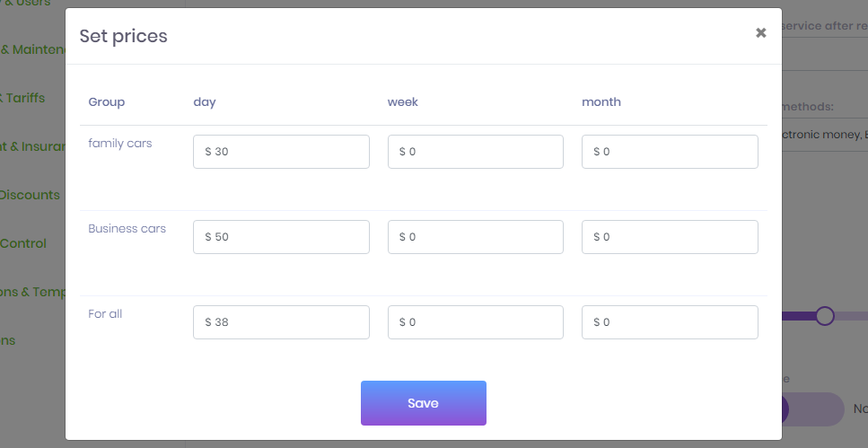This screenshot has height=448, width=868.
Task: Edit family cars week price field
Action: coord(475,152)
